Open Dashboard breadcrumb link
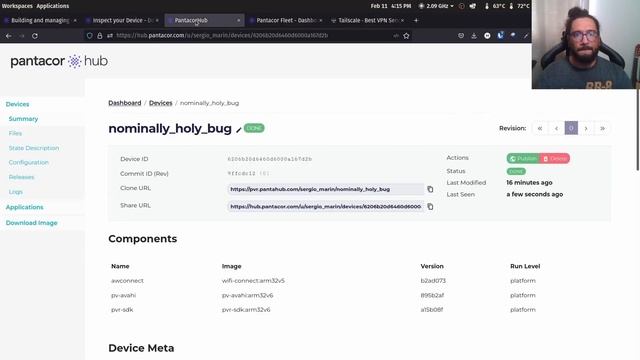This screenshot has height=360, width=640. [124, 103]
